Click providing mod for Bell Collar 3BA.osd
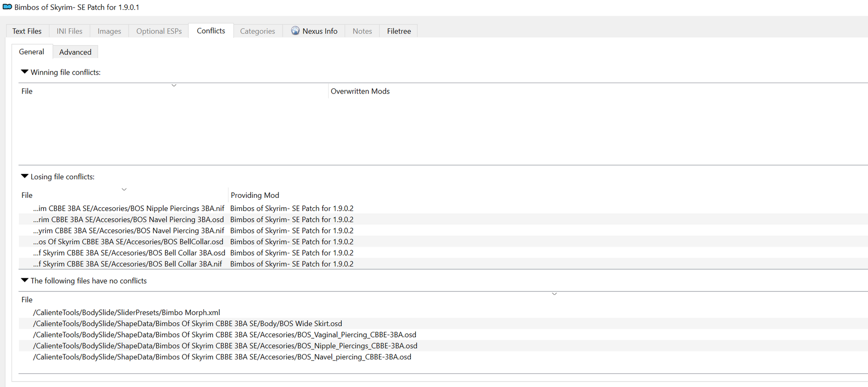Screen dimensions: 868x387 [292, 253]
